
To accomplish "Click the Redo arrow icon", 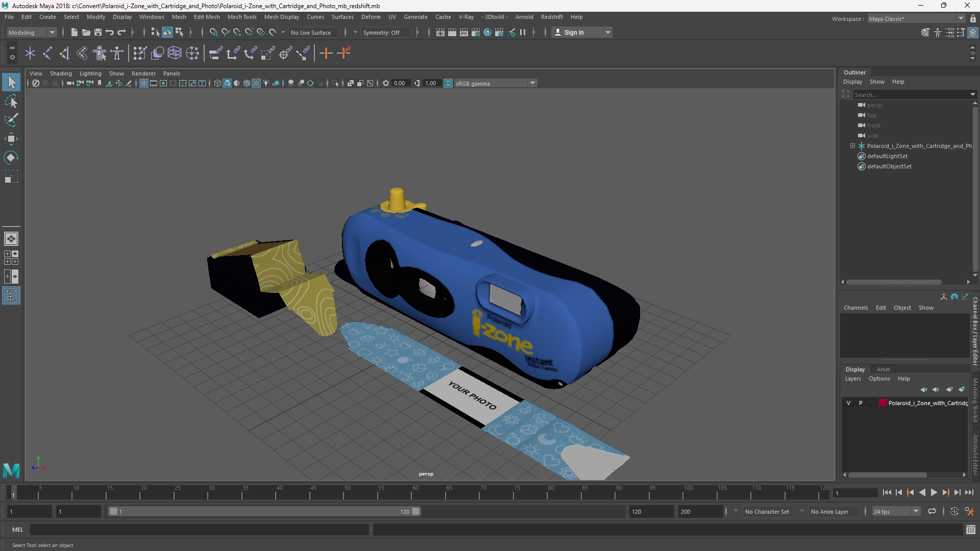I will (x=121, y=32).
